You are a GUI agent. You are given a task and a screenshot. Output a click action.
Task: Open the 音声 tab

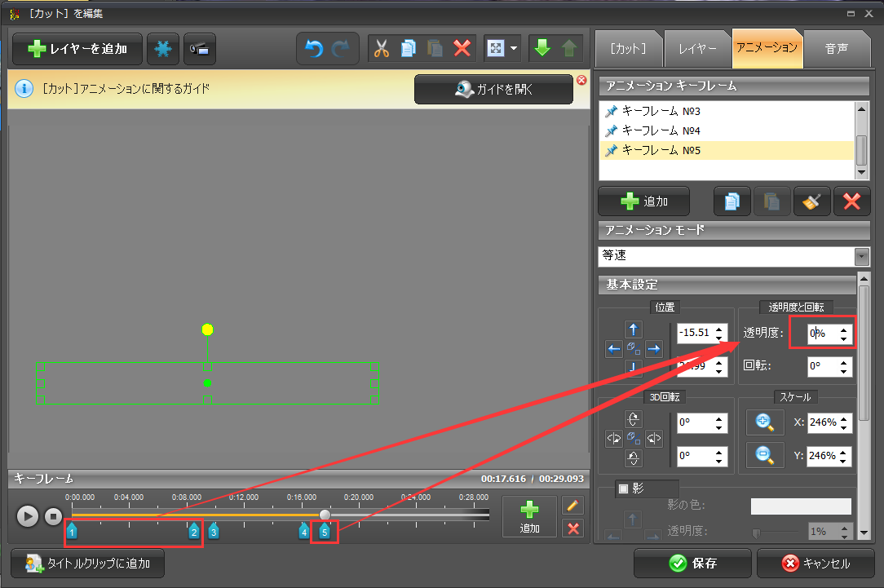pyautogui.click(x=837, y=48)
